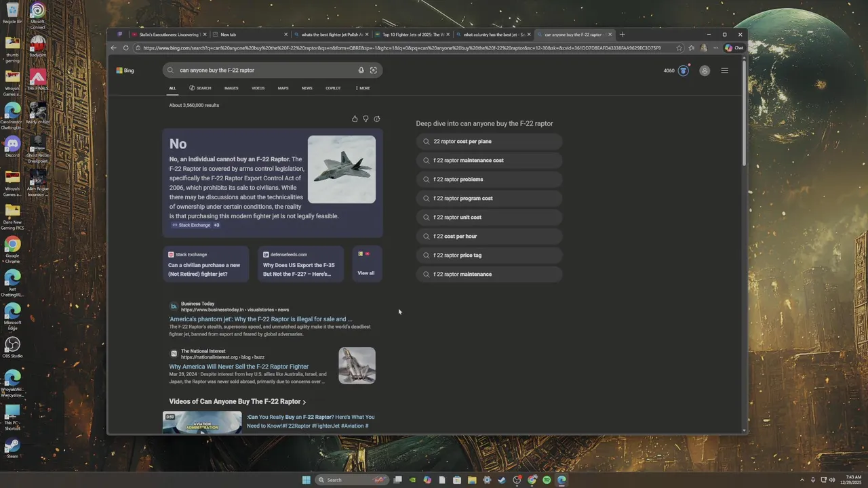The height and width of the screenshot is (488, 868).
Task: Open File Explorer in taskbar
Action: click(x=472, y=480)
